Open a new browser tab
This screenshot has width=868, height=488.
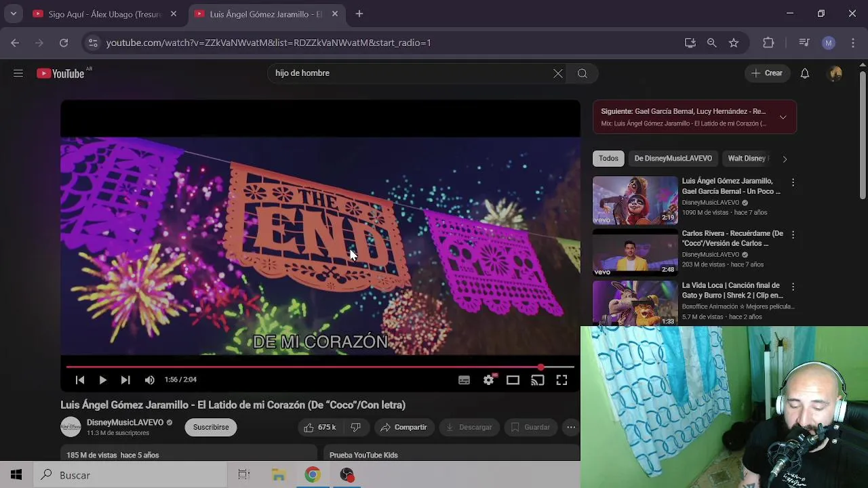click(x=359, y=14)
